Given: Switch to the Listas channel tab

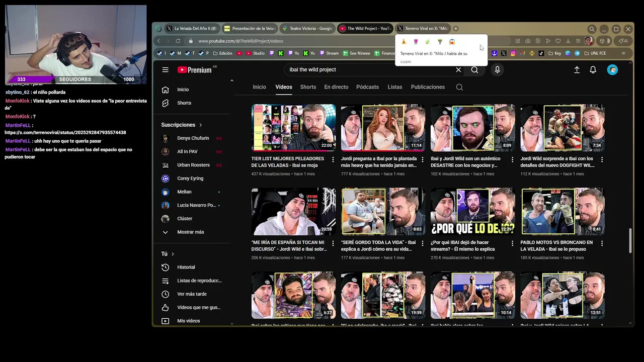Looking at the screenshot, I should click(x=394, y=87).
